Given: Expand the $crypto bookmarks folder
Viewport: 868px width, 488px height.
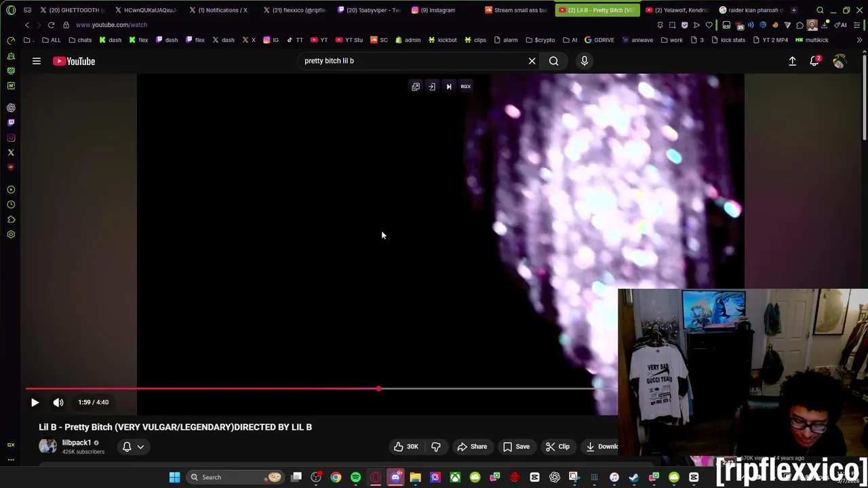Looking at the screenshot, I should coord(540,40).
